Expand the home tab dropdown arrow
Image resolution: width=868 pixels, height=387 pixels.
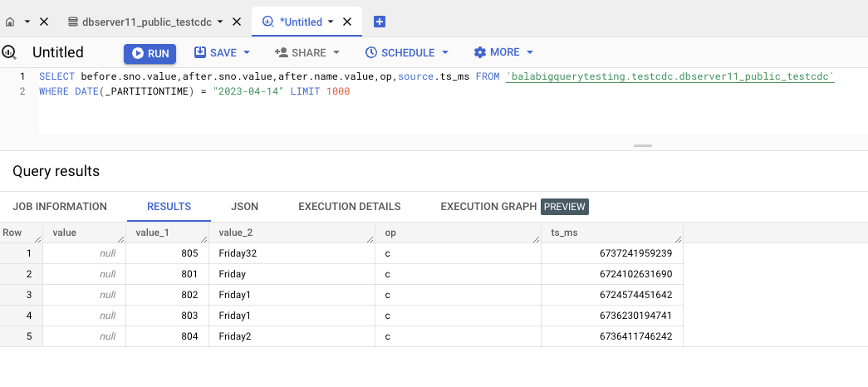[27, 22]
